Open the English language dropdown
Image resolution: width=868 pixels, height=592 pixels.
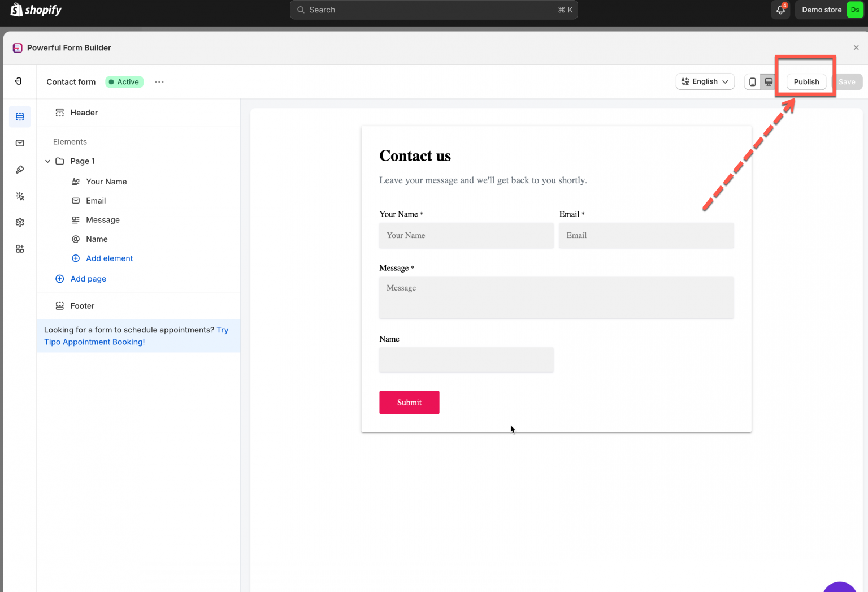point(705,81)
